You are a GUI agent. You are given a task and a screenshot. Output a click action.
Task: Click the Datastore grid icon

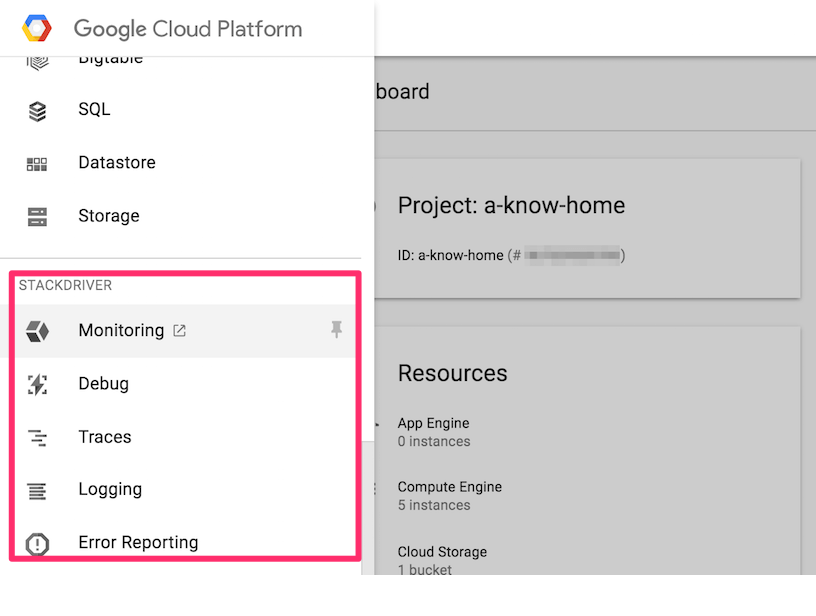[x=37, y=163]
